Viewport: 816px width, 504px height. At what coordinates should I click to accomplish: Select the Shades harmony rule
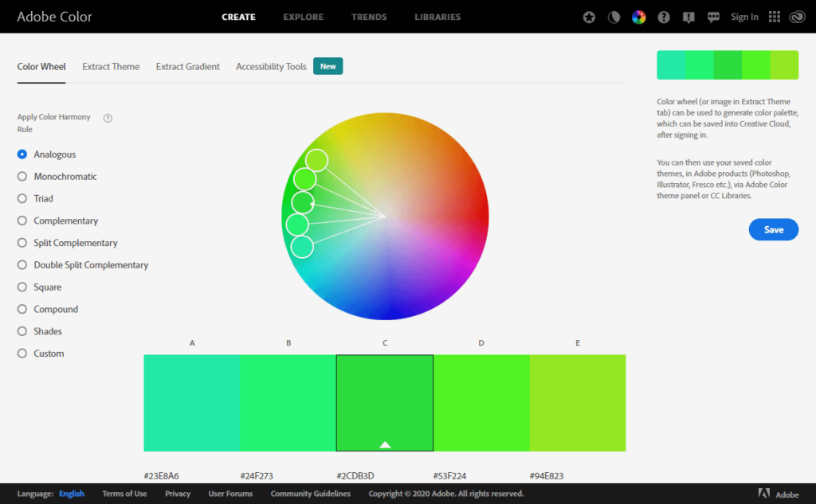pyautogui.click(x=22, y=331)
